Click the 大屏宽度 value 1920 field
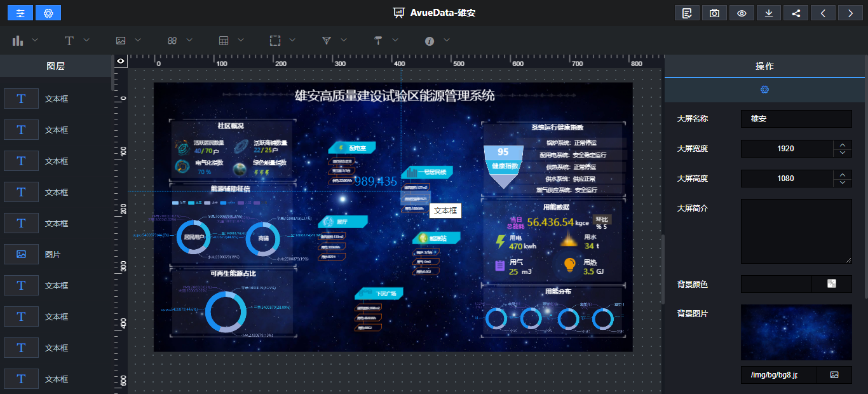 click(x=787, y=149)
